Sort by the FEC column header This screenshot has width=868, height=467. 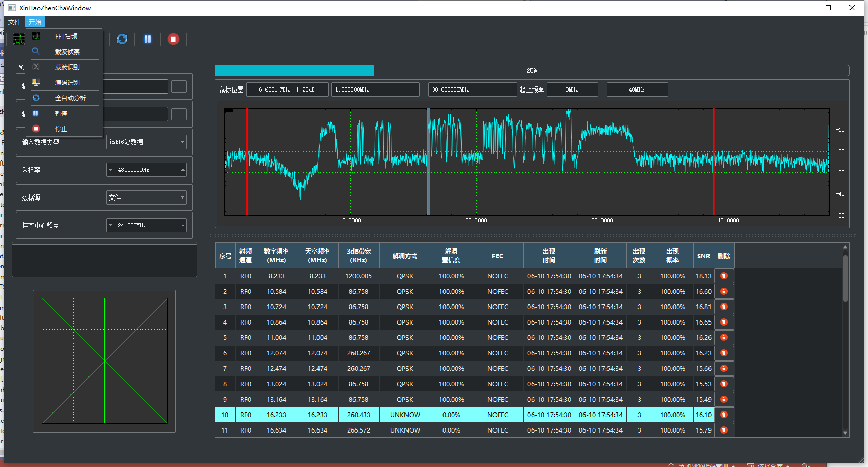point(498,256)
